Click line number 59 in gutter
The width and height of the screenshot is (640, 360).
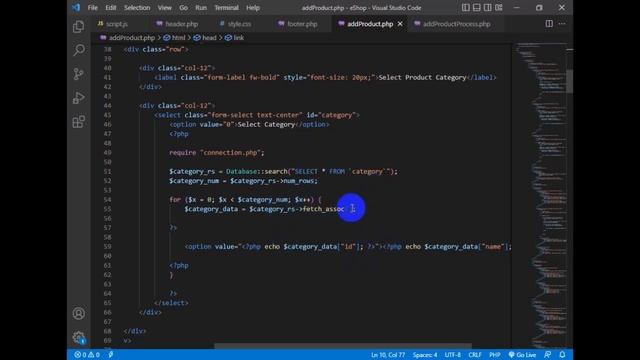click(107, 247)
